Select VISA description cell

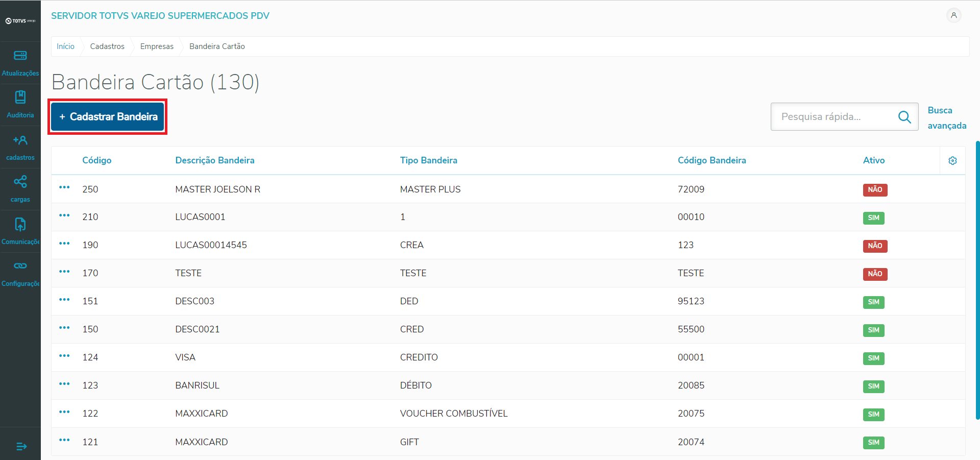pos(185,357)
